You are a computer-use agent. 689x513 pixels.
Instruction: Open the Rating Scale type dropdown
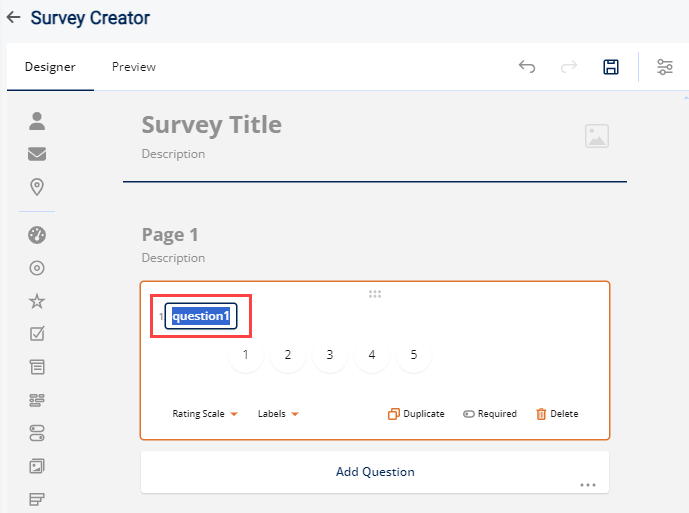(204, 414)
